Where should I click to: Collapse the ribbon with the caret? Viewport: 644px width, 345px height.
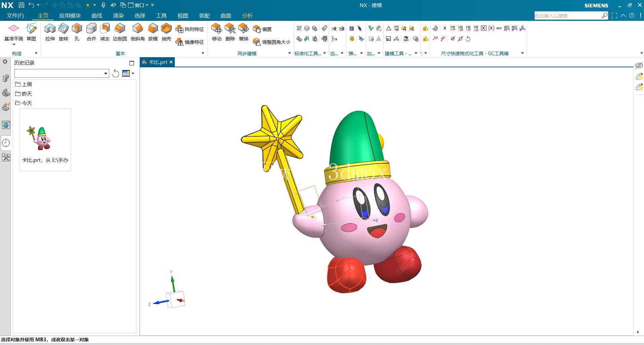(x=623, y=15)
